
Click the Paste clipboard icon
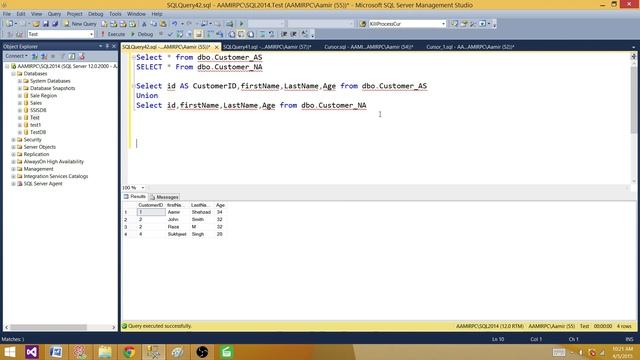163,24
